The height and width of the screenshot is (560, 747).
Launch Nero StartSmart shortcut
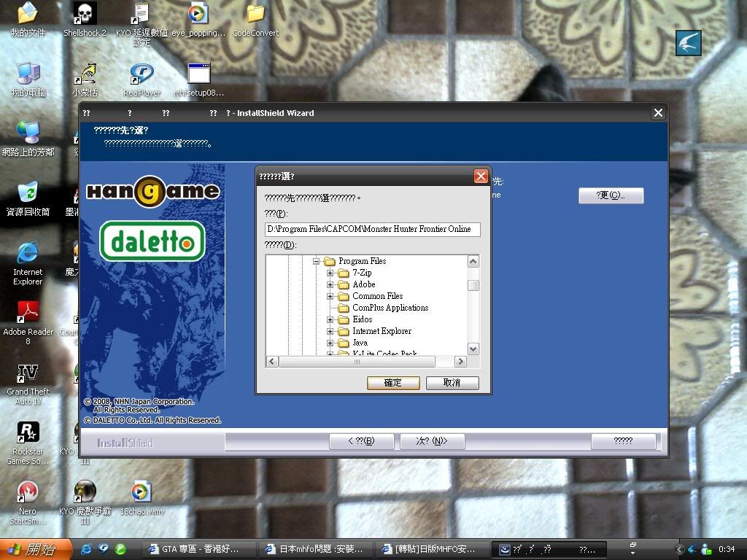tap(28, 502)
